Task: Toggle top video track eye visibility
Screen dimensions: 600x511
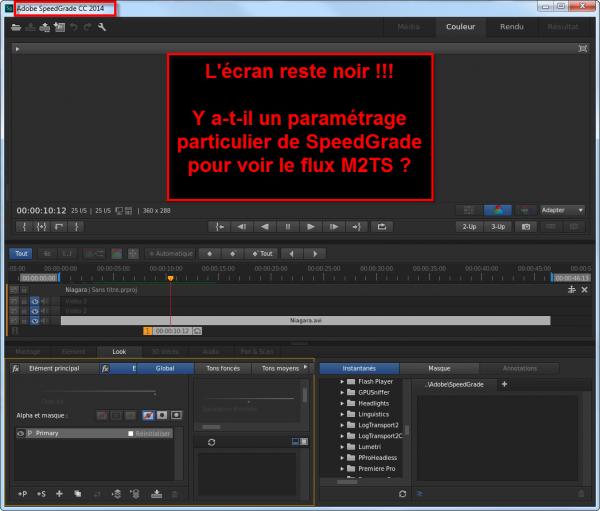Action: click(34, 301)
